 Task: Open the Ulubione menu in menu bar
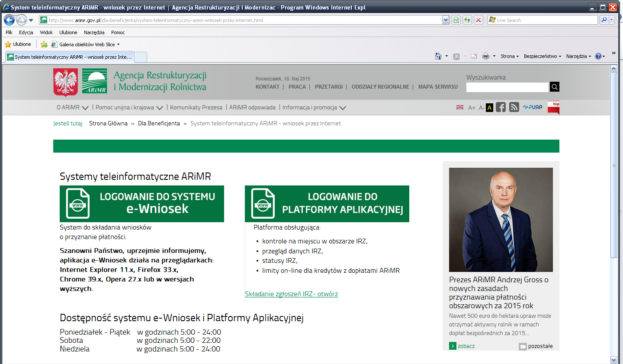[68, 32]
